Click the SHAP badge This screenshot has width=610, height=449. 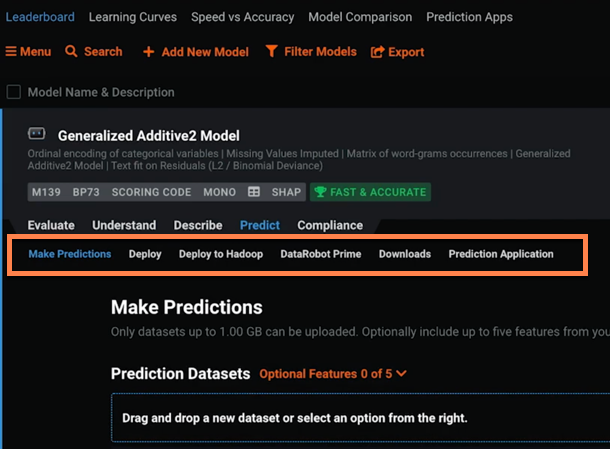[x=286, y=192]
